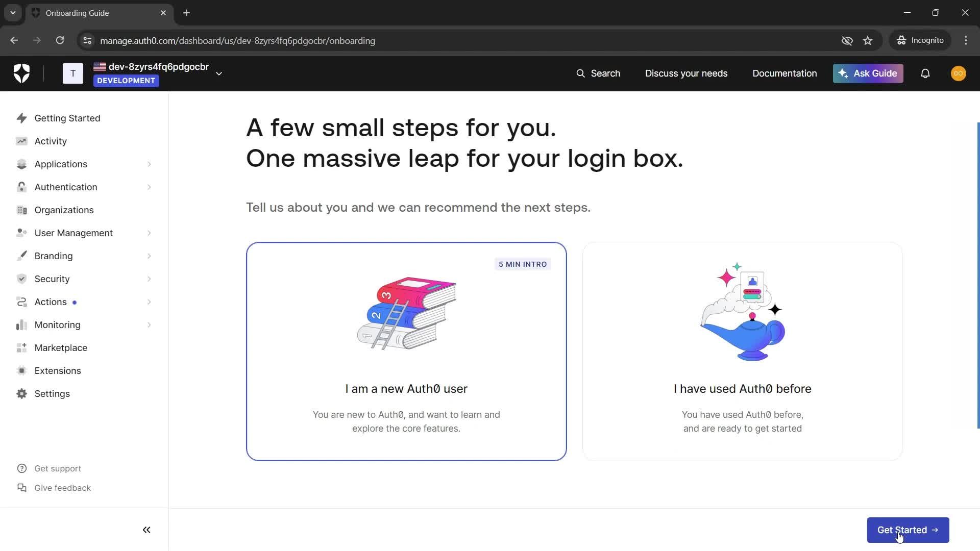Expand the Security submenu chevron
This screenshot has width=980, height=551.
click(149, 279)
